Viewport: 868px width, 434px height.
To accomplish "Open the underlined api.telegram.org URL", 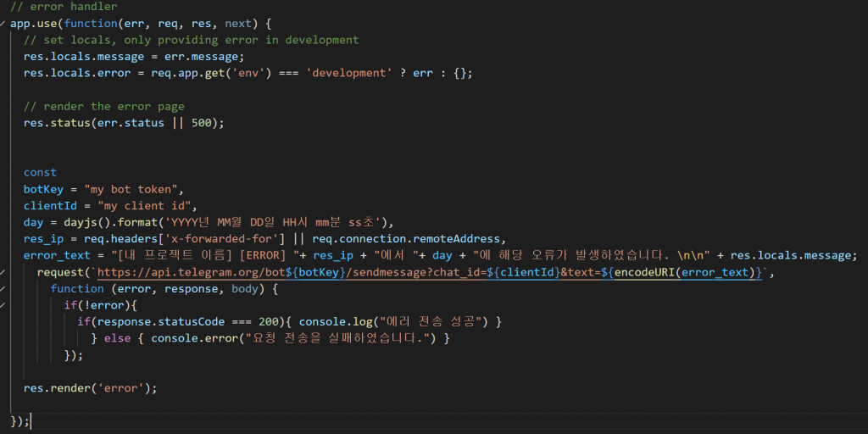I will click(x=431, y=272).
